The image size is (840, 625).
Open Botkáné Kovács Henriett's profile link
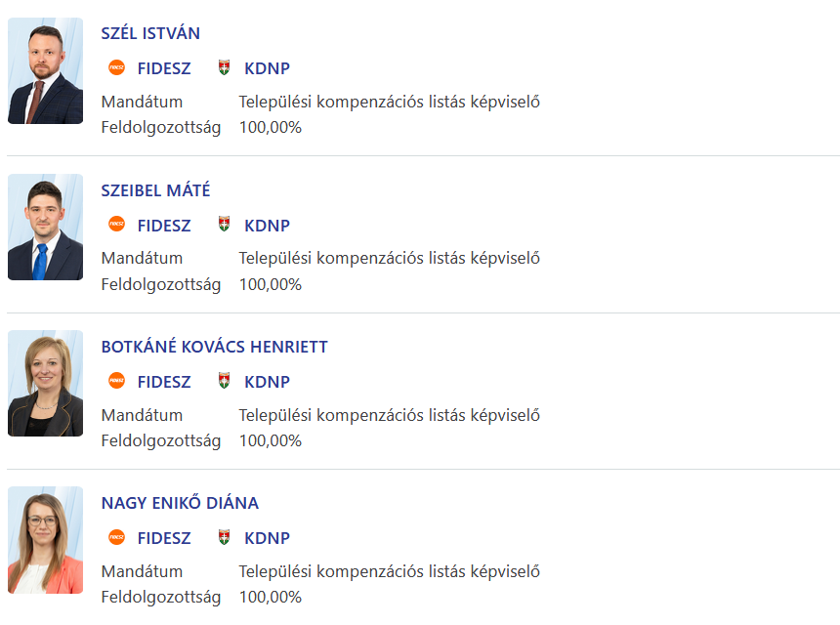[214, 347]
